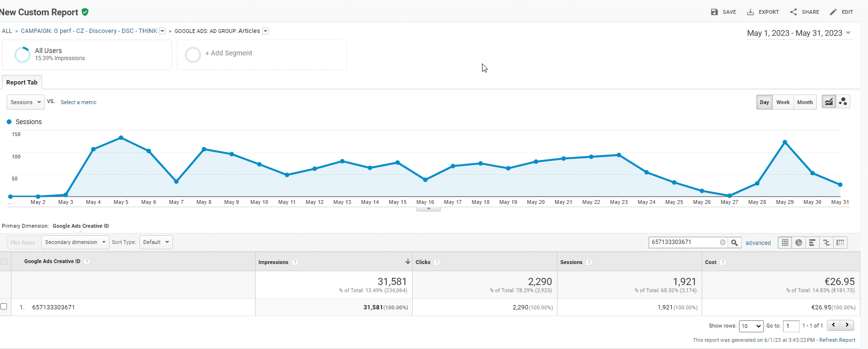Go to the previous results page
Viewport: 868px width, 349px height.
click(x=834, y=325)
